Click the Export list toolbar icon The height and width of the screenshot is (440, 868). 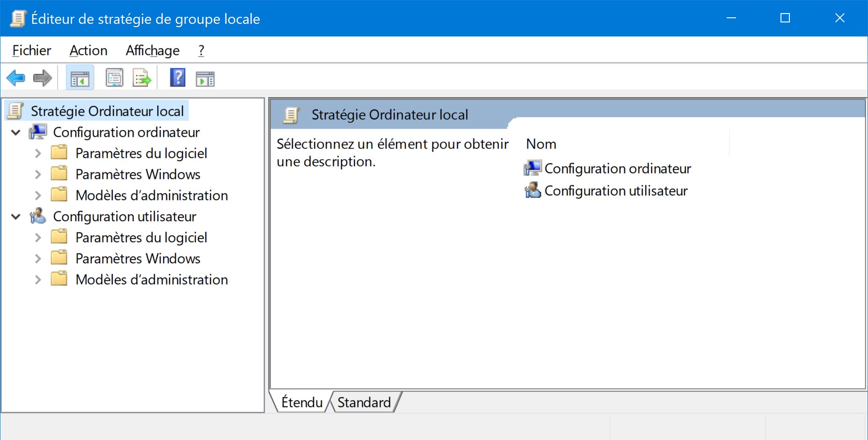pos(142,78)
